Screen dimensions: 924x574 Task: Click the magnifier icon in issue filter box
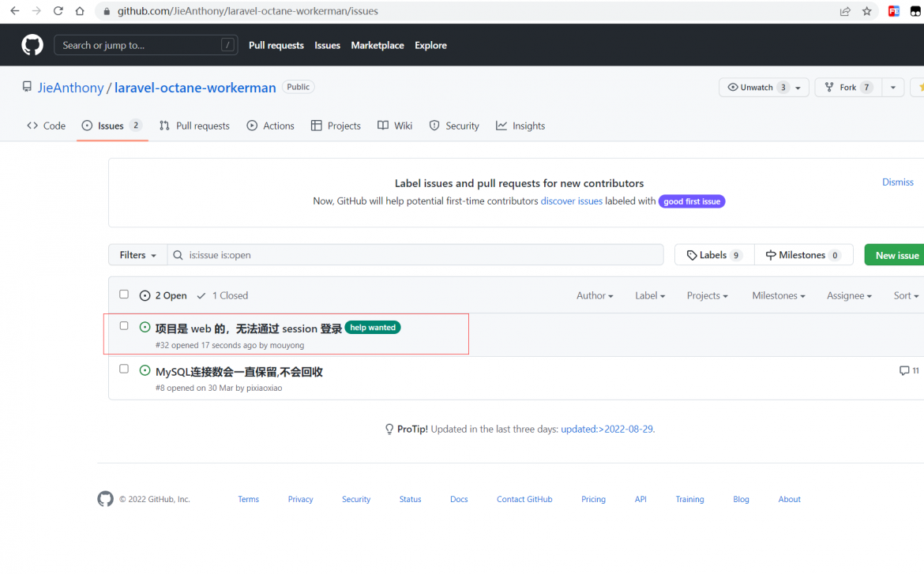178,255
